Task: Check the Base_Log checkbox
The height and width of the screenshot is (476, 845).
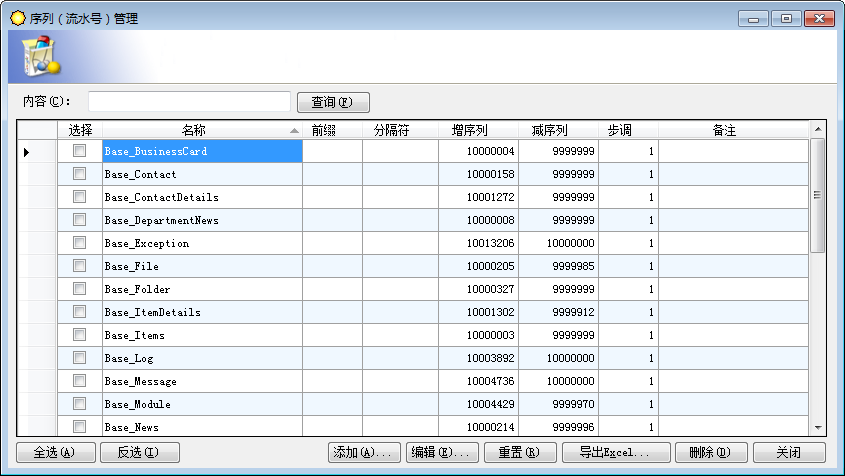Action: 79,357
